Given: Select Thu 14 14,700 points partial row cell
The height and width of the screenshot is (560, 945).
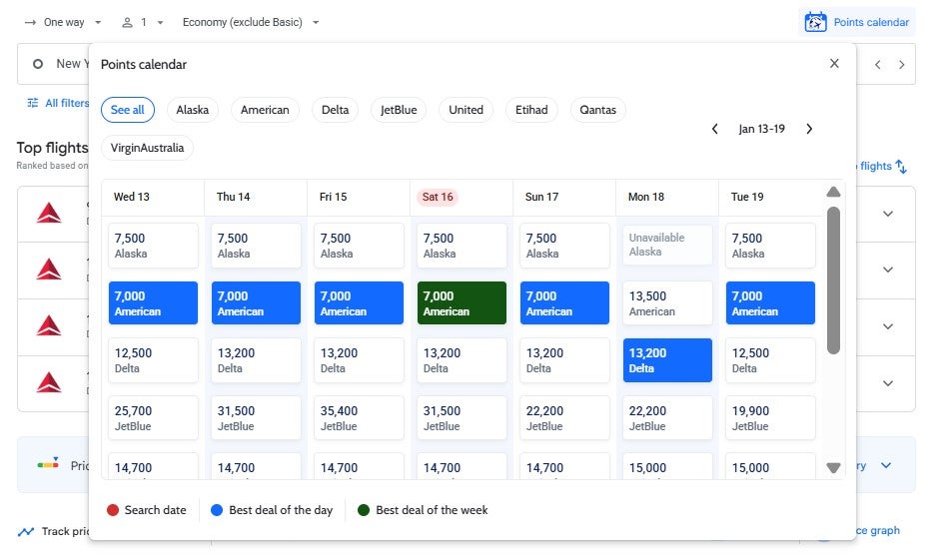Looking at the screenshot, I should [x=256, y=467].
